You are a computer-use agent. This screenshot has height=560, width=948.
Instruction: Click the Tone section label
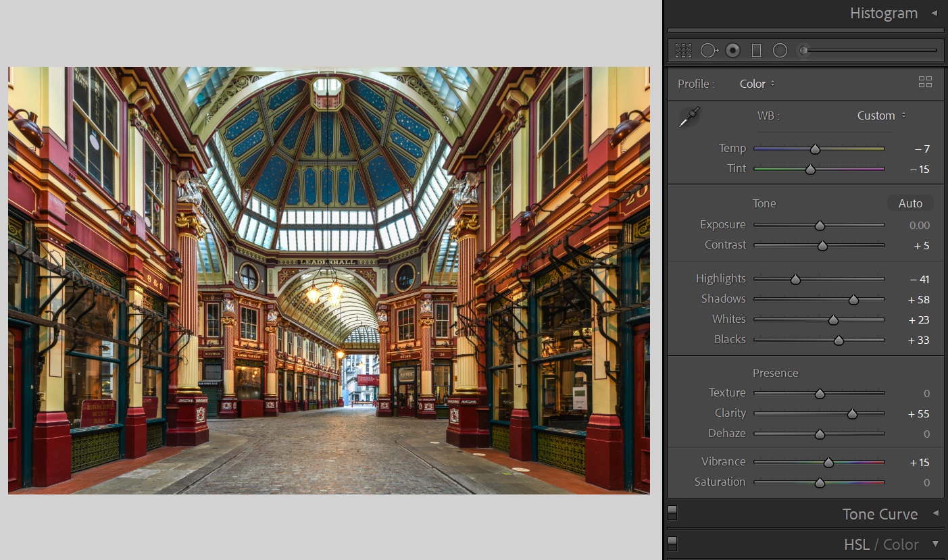(x=764, y=203)
